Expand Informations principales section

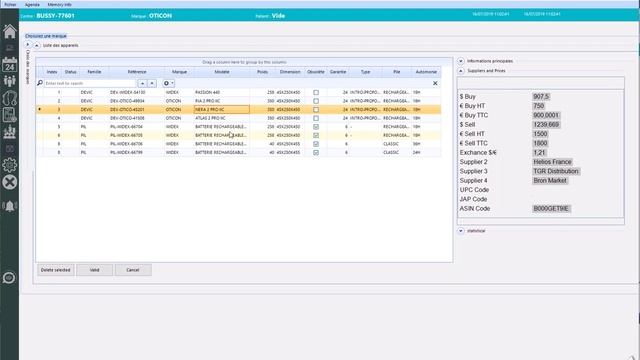tap(461, 61)
